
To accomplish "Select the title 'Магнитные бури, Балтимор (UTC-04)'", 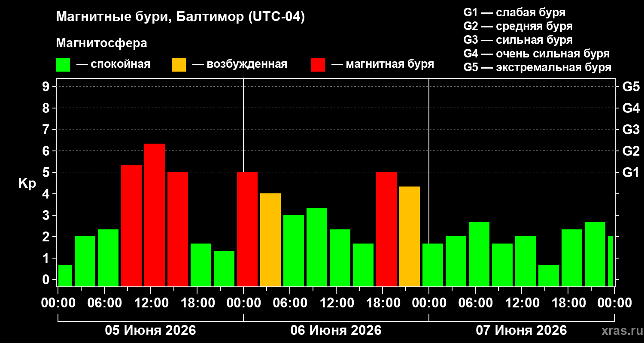I will [x=180, y=18].
